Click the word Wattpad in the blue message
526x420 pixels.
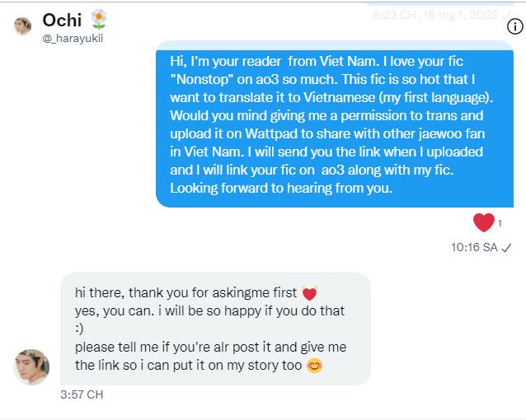tap(271, 133)
